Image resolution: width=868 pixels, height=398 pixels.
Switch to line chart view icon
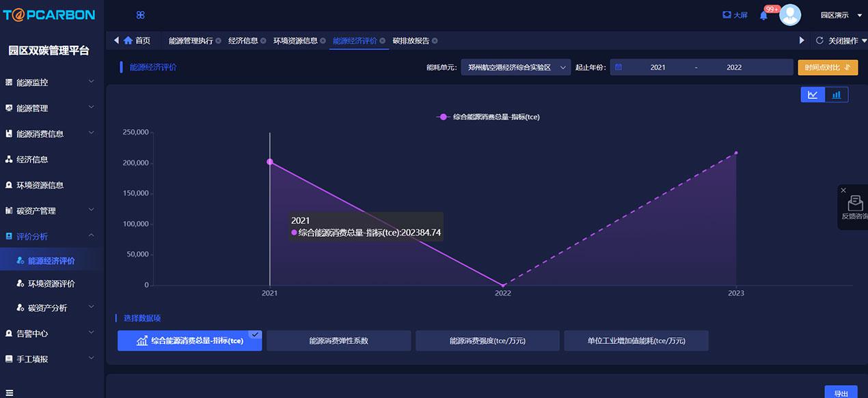(x=813, y=95)
